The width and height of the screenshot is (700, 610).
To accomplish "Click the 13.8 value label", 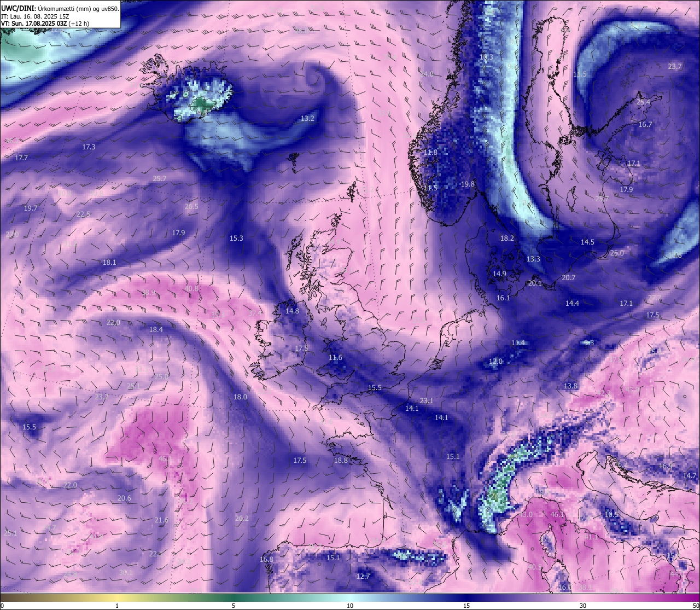I will coord(570,386).
